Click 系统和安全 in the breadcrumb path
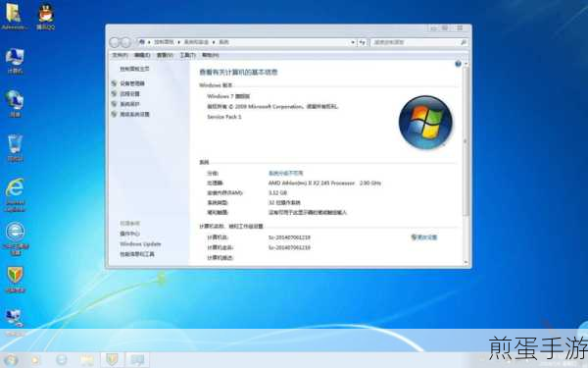This screenshot has width=588, height=368. 196,42
